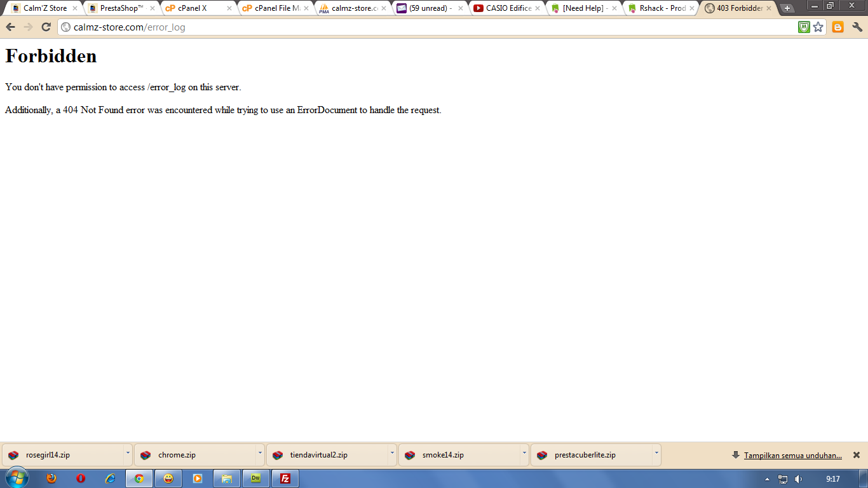Open the green shield extension icon

point(804,27)
